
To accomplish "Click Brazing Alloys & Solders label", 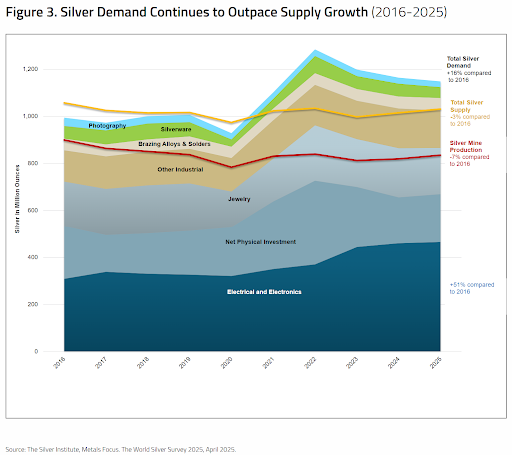I will [174, 144].
